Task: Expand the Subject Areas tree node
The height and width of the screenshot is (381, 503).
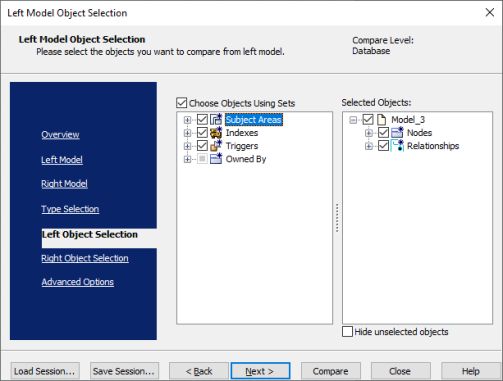Action: pos(187,120)
